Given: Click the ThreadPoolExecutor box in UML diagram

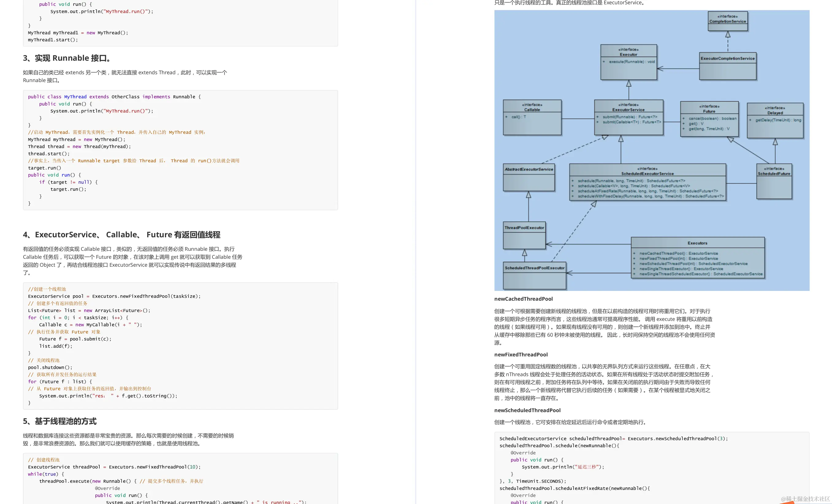Looking at the screenshot, I should tap(524, 235).
